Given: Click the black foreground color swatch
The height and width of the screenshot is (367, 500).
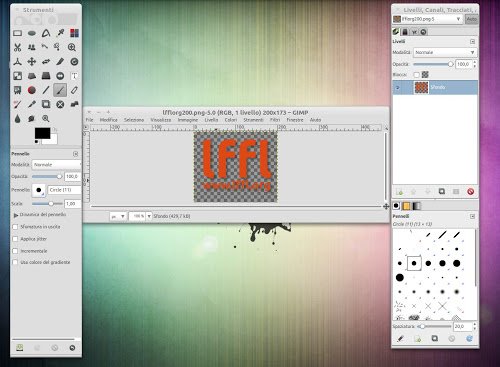Looking at the screenshot, I should (x=42, y=133).
